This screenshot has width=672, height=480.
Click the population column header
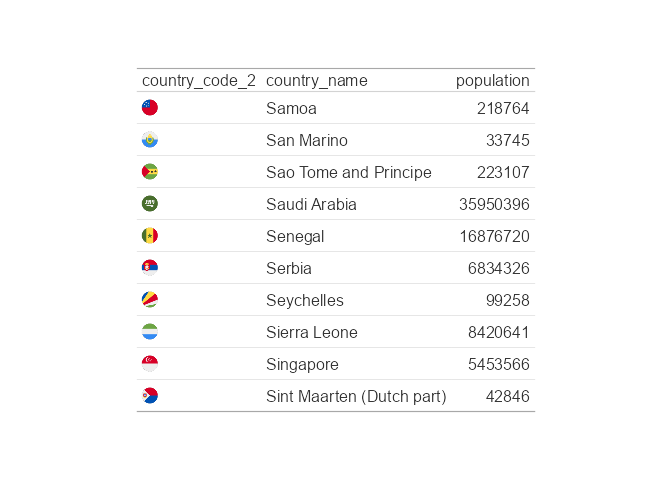coord(492,81)
